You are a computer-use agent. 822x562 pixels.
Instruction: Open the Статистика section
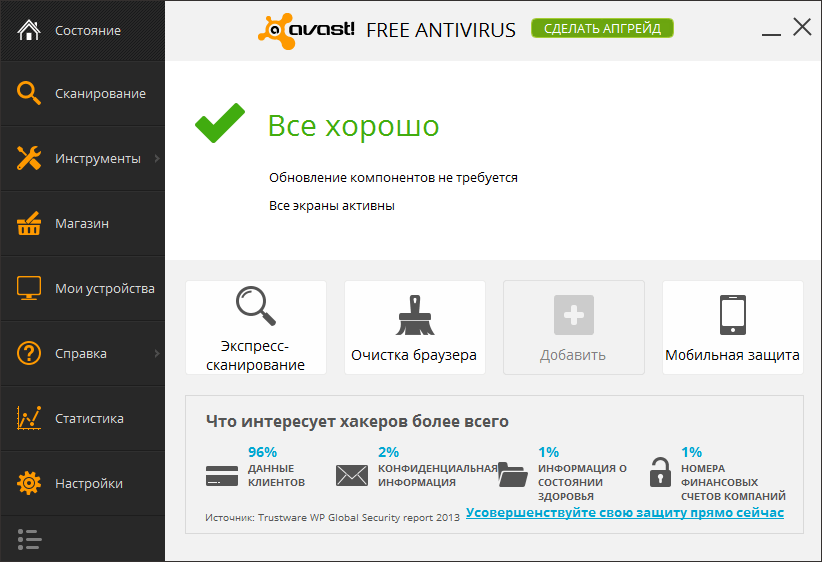(x=82, y=418)
